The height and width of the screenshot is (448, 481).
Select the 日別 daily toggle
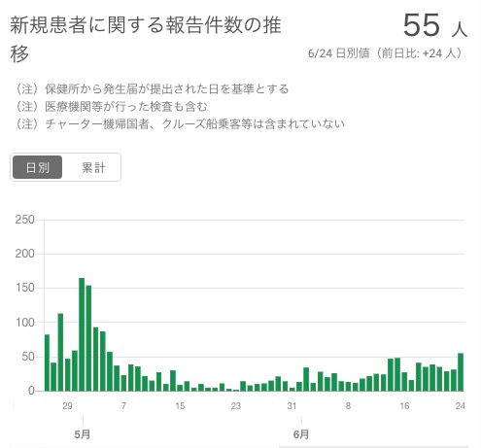[x=37, y=167]
